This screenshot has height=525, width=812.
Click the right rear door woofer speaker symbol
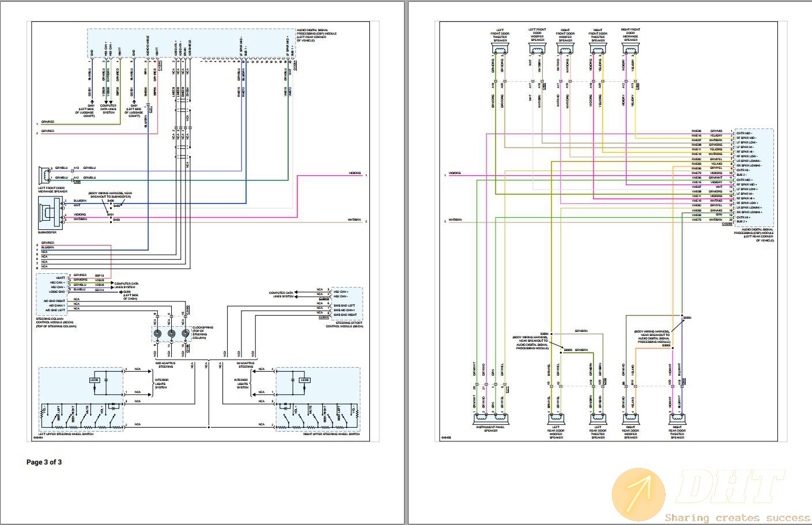(x=630, y=420)
